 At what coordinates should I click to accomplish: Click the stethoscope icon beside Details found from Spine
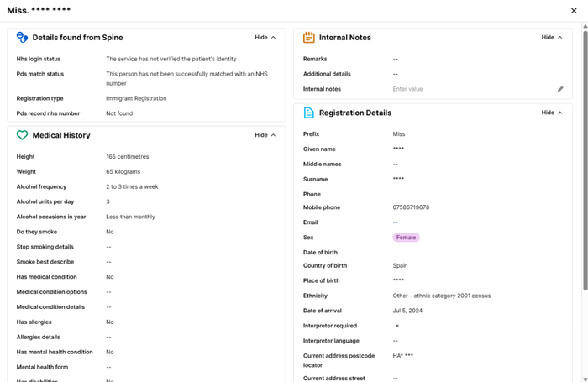pos(23,38)
